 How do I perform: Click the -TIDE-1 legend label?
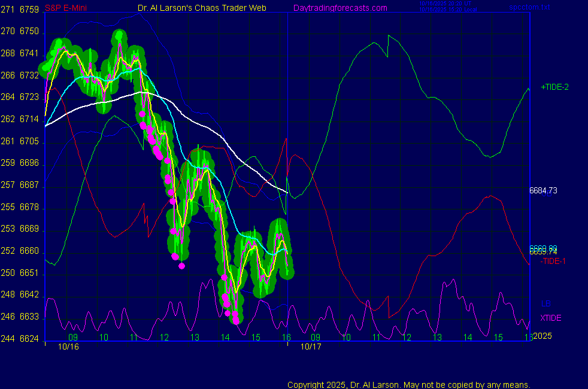(x=553, y=261)
